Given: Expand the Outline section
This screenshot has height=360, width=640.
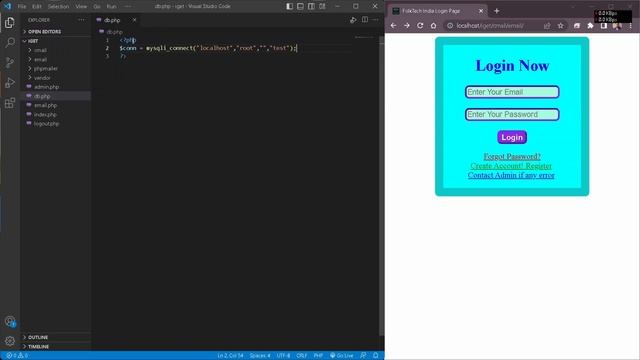Looking at the screenshot, I should (56, 337).
